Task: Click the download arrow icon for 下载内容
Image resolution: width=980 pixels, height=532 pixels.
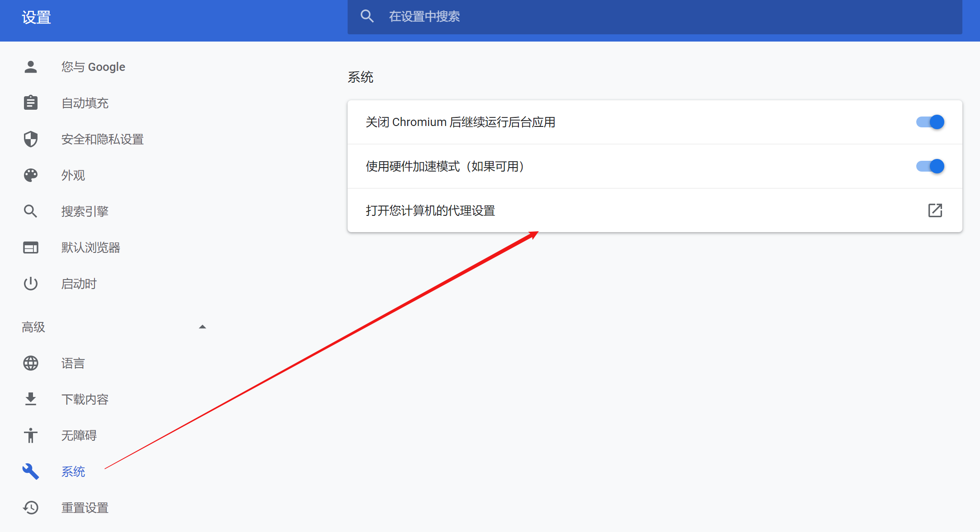Action: [x=31, y=399]
